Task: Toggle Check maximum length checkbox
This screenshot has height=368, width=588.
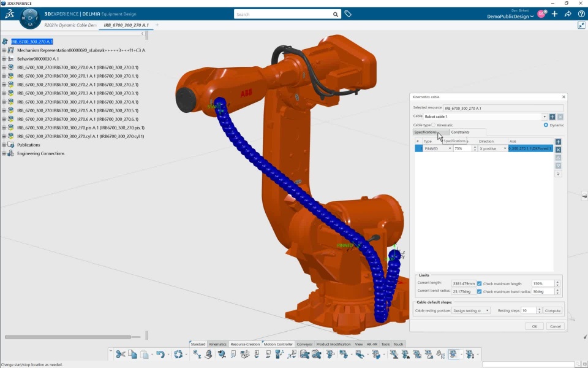Action: (479, 283)
